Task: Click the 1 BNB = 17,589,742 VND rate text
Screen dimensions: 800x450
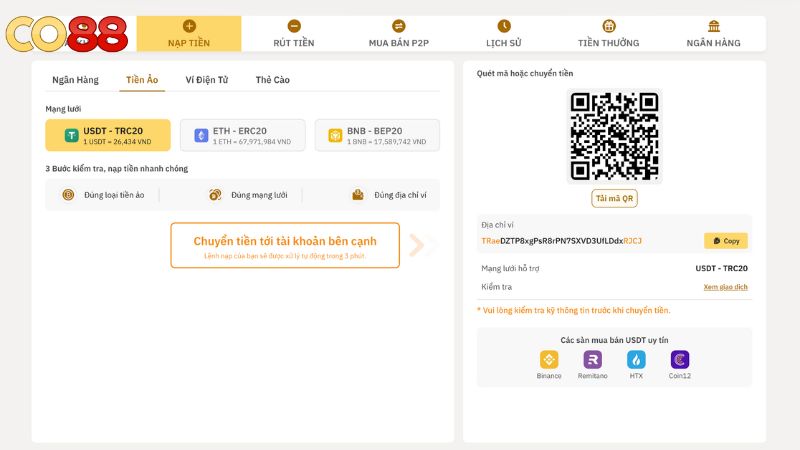Action: tap(387, 142)
